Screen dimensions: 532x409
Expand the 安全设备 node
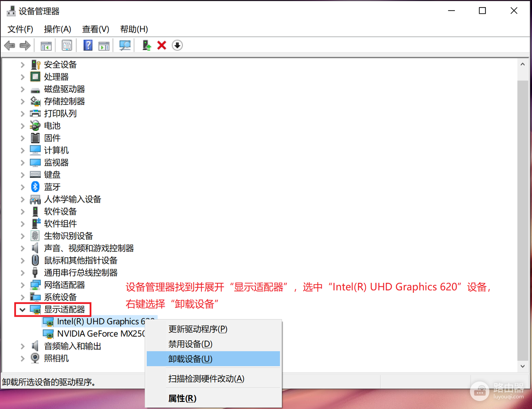(23, 65)
